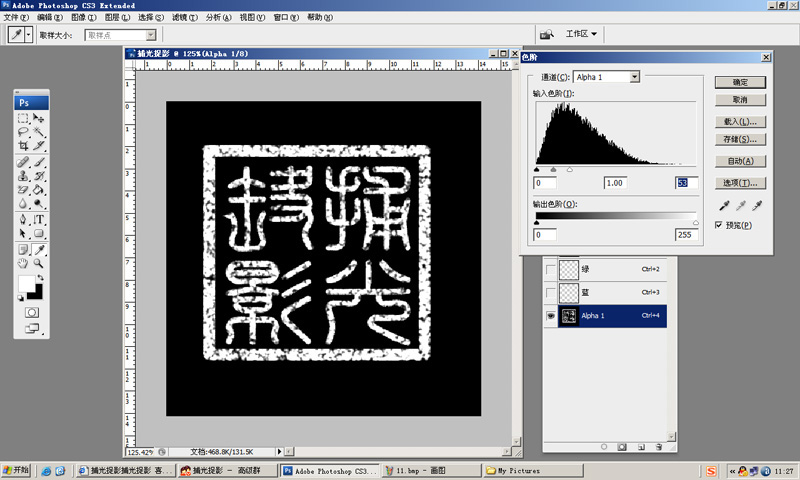
Task: Show the 绿 (green) channel visibility
Action: coord(551,270)
